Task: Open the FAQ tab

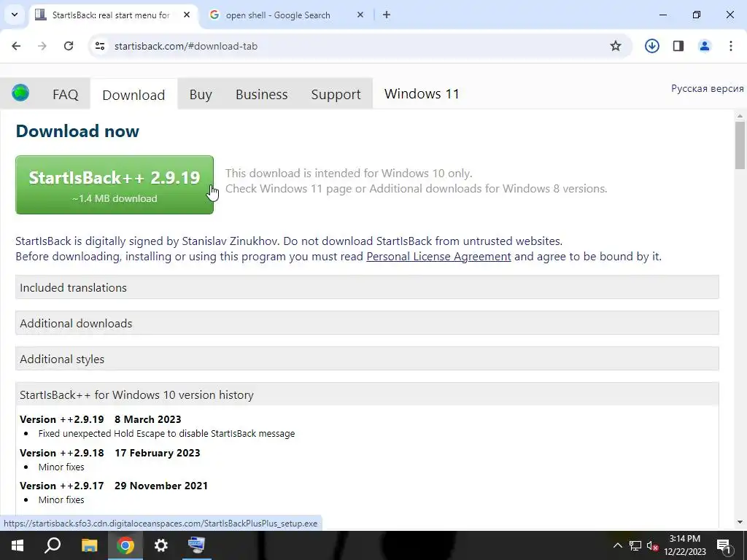Action: 65,94
